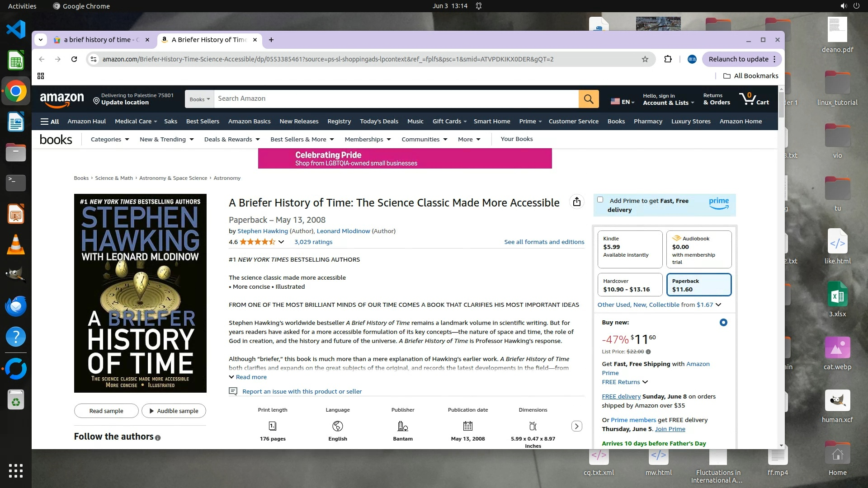Select the Paperback $11.60 format option
This screenshot has width=868, height=488.
click(x=698, y=285)
